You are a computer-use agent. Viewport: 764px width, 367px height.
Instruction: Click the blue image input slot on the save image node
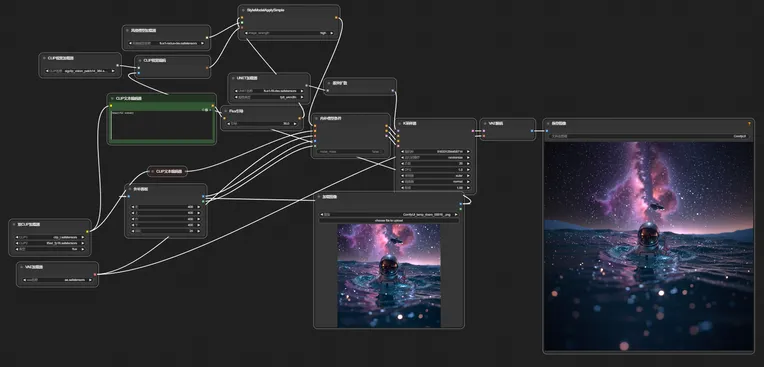[547, 131]
